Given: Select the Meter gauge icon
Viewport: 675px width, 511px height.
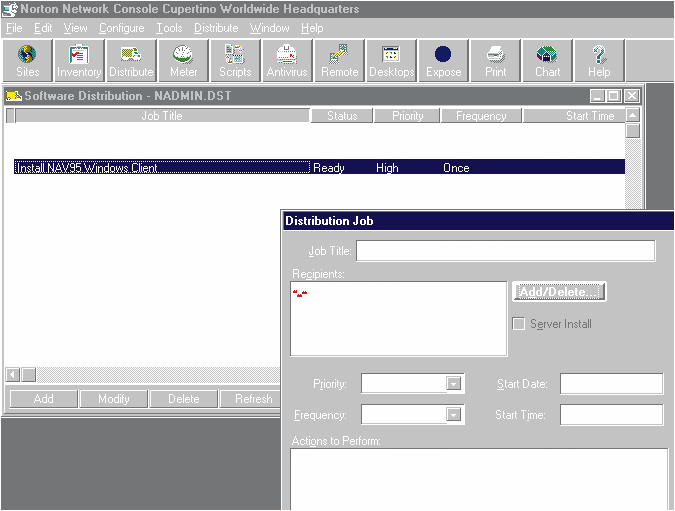Looking at the screenshot, I should [183, 60].
